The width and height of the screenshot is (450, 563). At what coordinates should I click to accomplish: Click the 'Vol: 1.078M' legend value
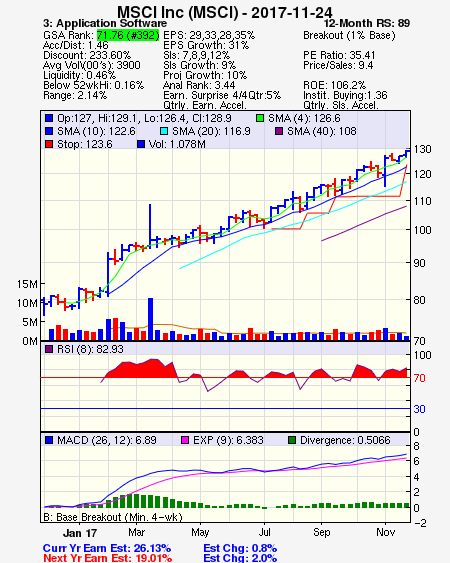177,144
